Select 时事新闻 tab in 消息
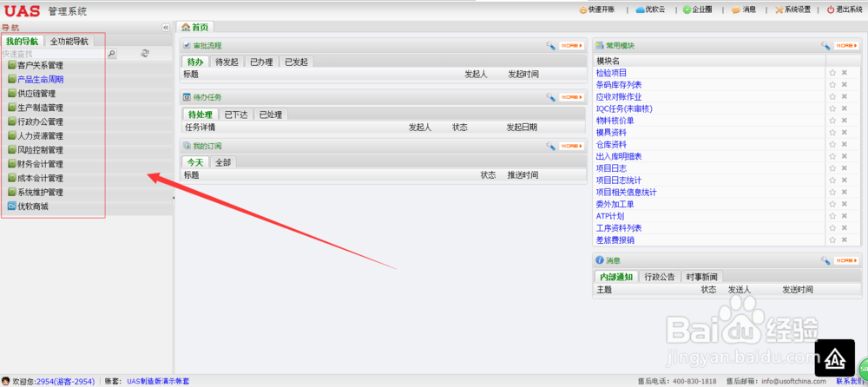Screen dimensions: 868x387 tap(701, 277)
